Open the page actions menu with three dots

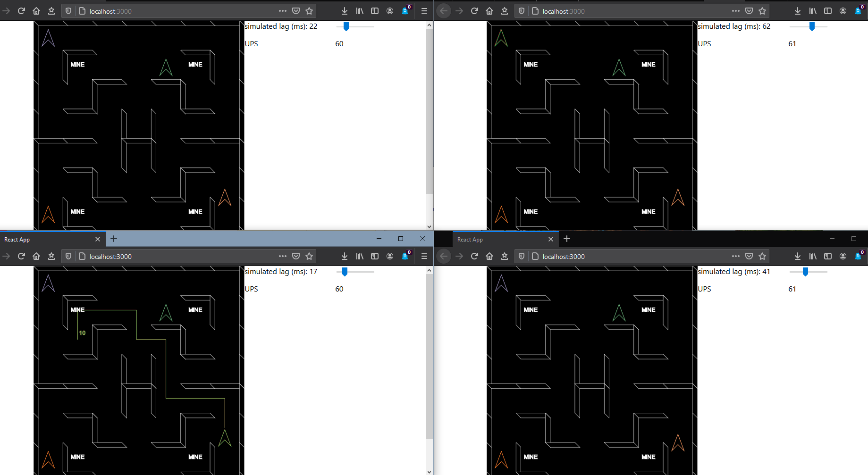click(x=282, y=11)
